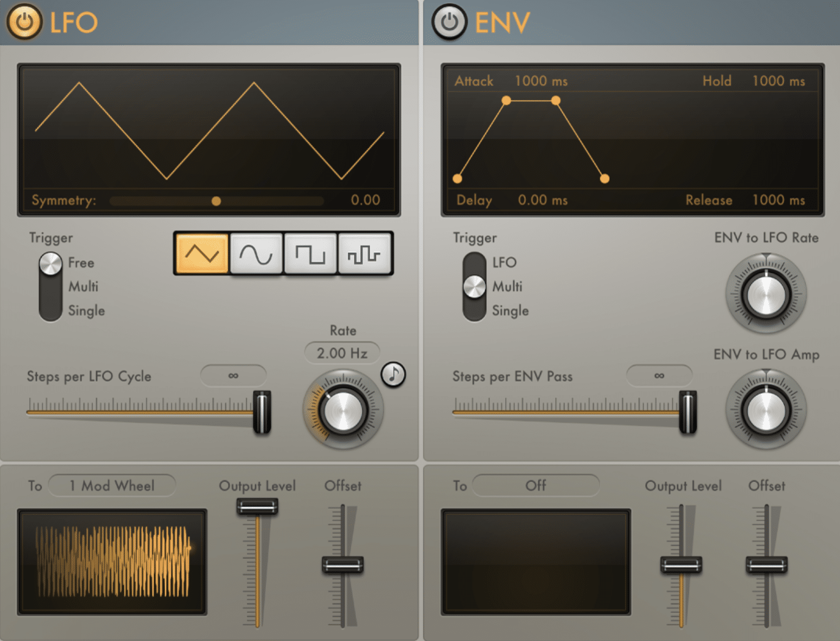This screenshot has width=840, height=641.
Task: Click the LFO Output Level fader
Action: click(x=257, y=507)
